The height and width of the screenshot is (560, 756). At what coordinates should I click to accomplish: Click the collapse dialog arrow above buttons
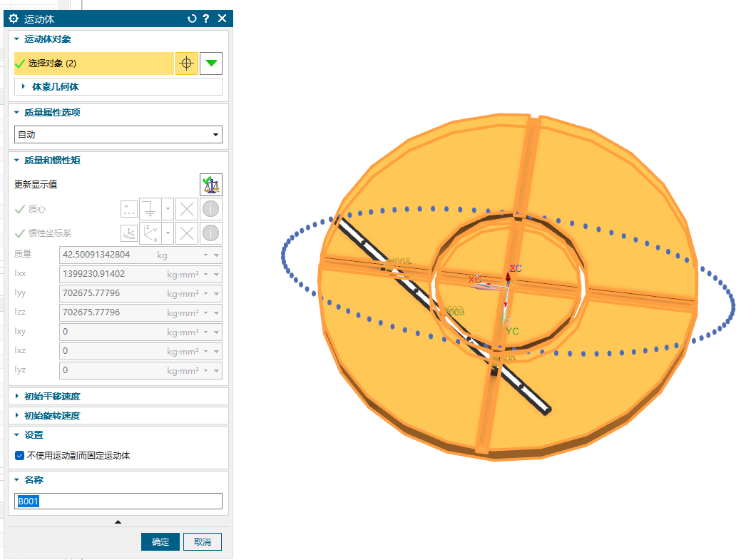click(x=118, y=522)
